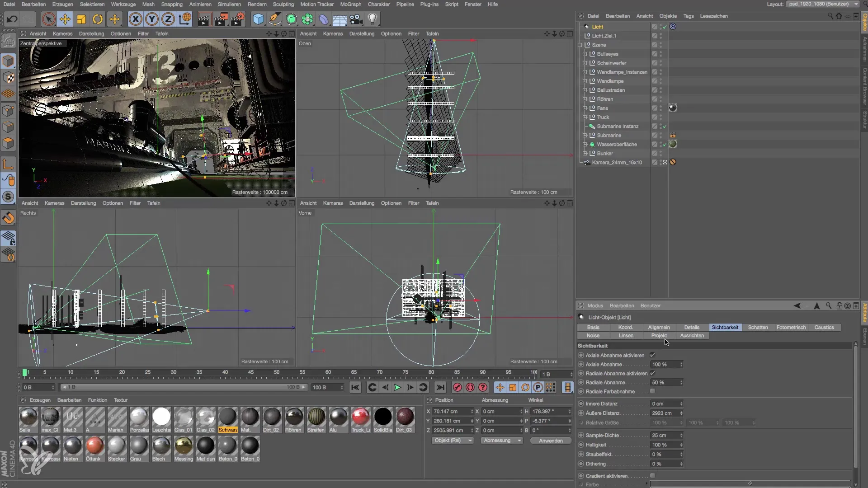
Task: Select the Live Selection tool
Action: pos(48,19)
